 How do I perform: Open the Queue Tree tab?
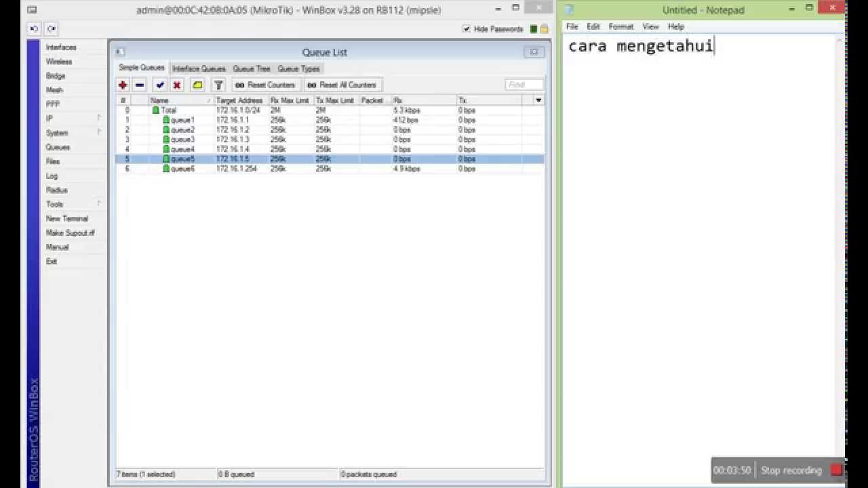pyautogui.click(x=252, y=68)
